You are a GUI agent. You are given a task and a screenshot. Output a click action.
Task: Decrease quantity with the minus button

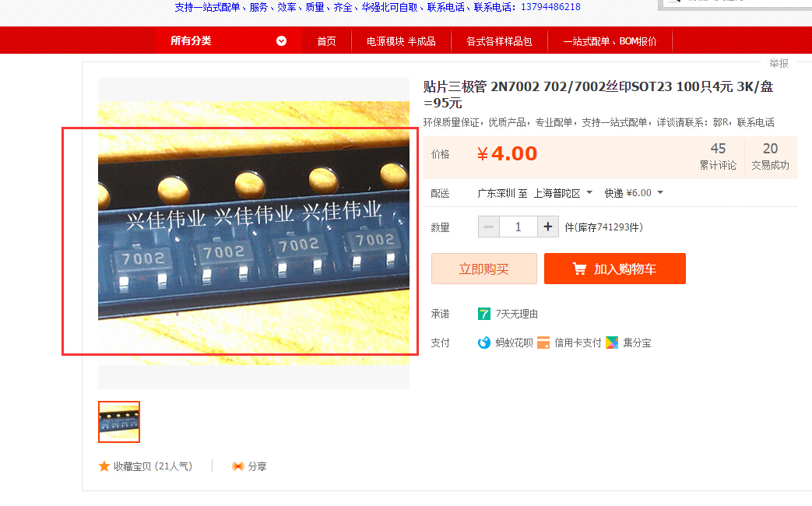[x=488, y=227]
